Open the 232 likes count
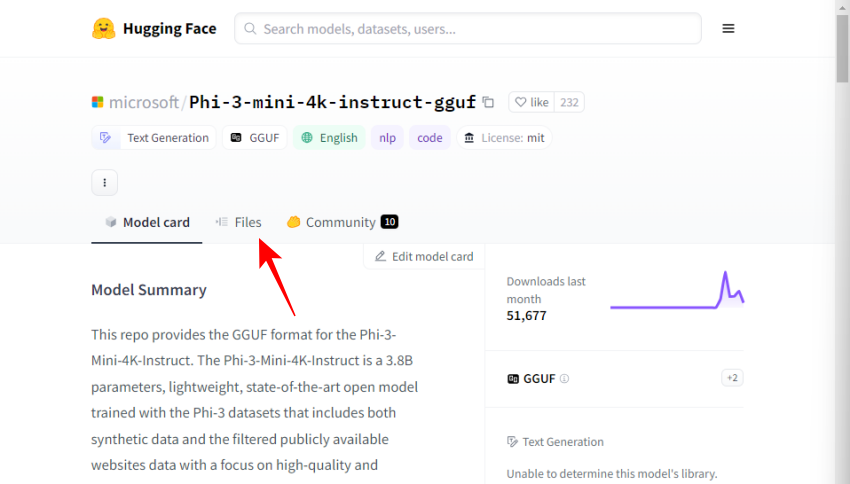Viewport: 850px width, 484px height. 569,102
